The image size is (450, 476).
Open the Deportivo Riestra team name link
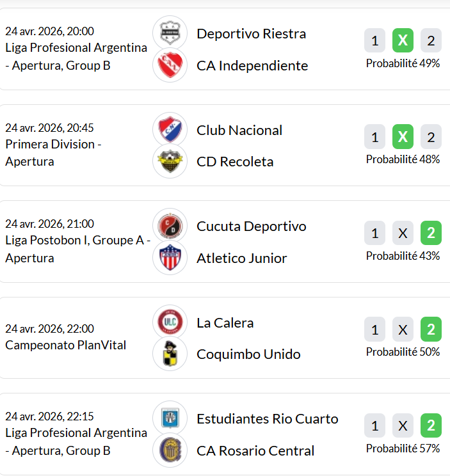coord(251,33)
